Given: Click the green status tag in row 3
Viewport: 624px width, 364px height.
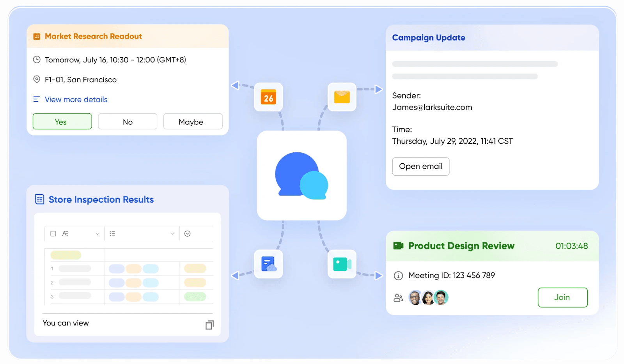Looking at the screenshot, I should (x=195, y=297).
